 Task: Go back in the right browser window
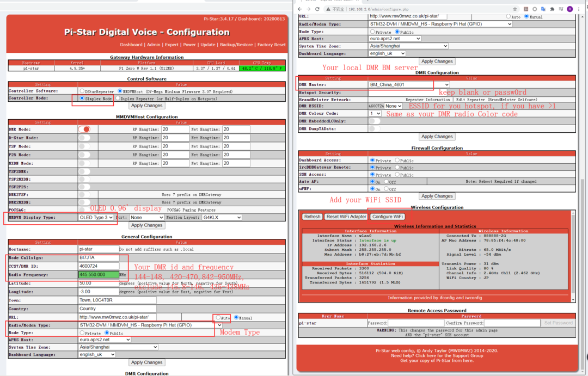(x=299, y=9)
